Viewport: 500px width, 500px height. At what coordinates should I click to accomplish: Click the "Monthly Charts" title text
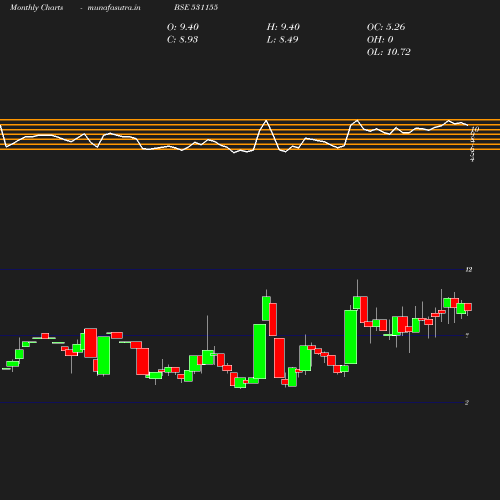[37, 8]
